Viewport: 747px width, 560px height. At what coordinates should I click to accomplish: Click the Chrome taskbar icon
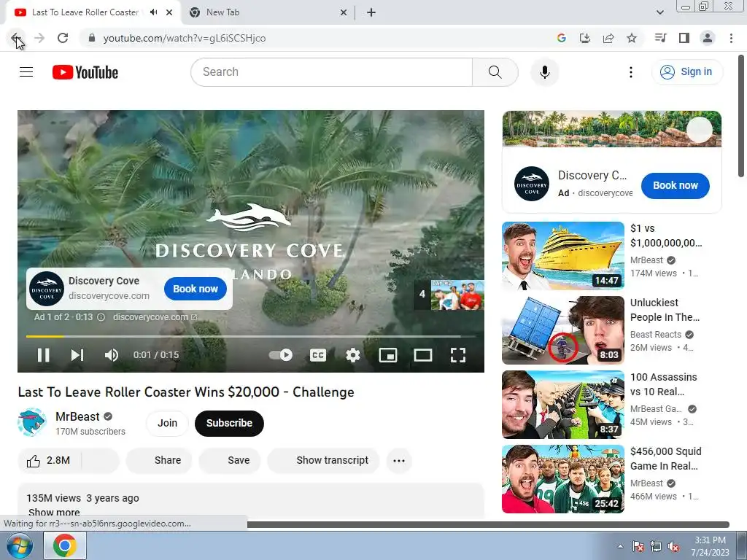(65, 545)
